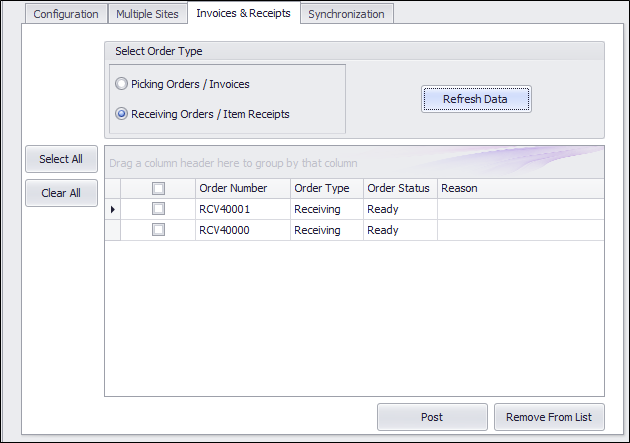Open the Configuration tab
Screen dimensions: 630x443
tap(66, 14)
